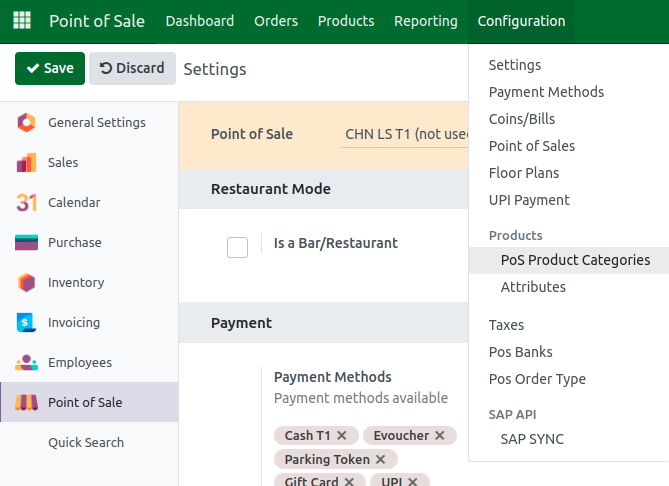The image size is (669, 486).
Task: Select Coins/Bills menu entry
Action: pos(522,119)
